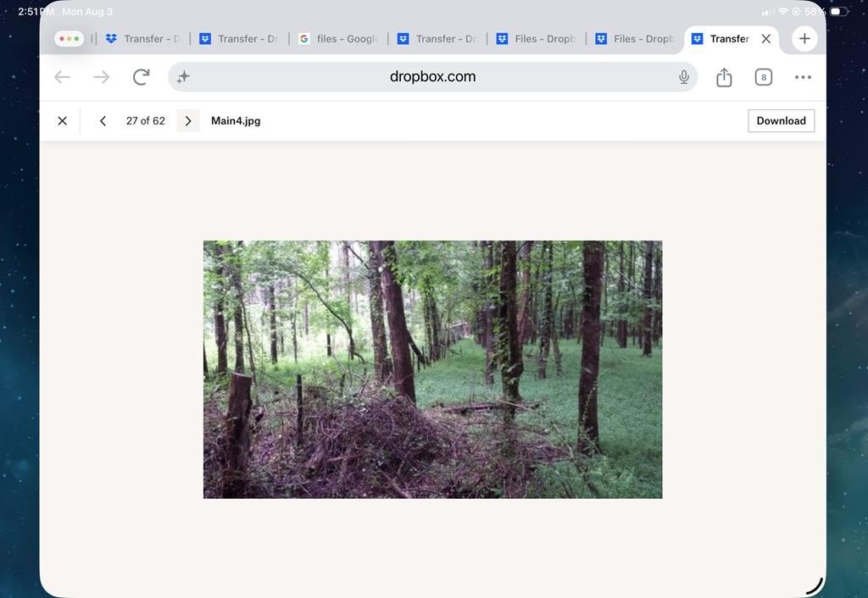Click the 27 of 62 counter
The image size is (868, 598).
[x=146, y=120]
